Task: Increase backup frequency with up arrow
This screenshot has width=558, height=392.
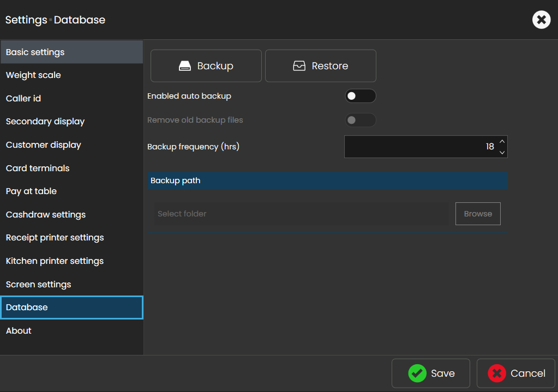Action: pyautogui.click(x=502, y=141)
